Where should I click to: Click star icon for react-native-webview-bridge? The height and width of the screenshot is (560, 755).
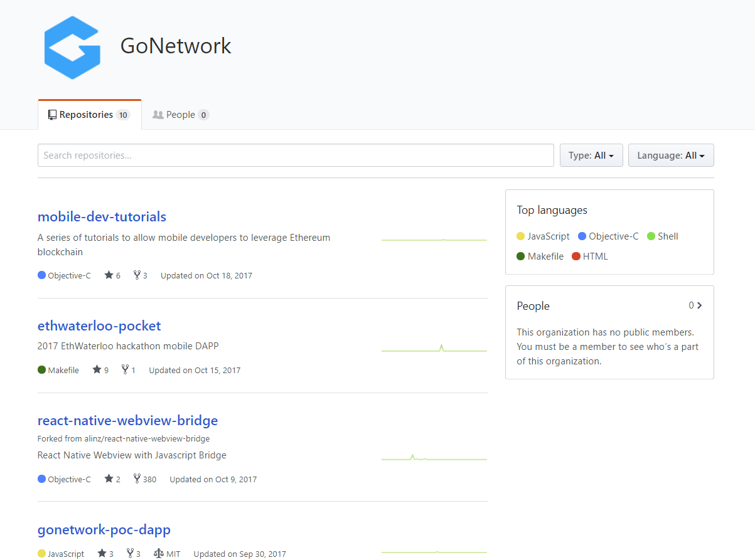pos(109,479)
